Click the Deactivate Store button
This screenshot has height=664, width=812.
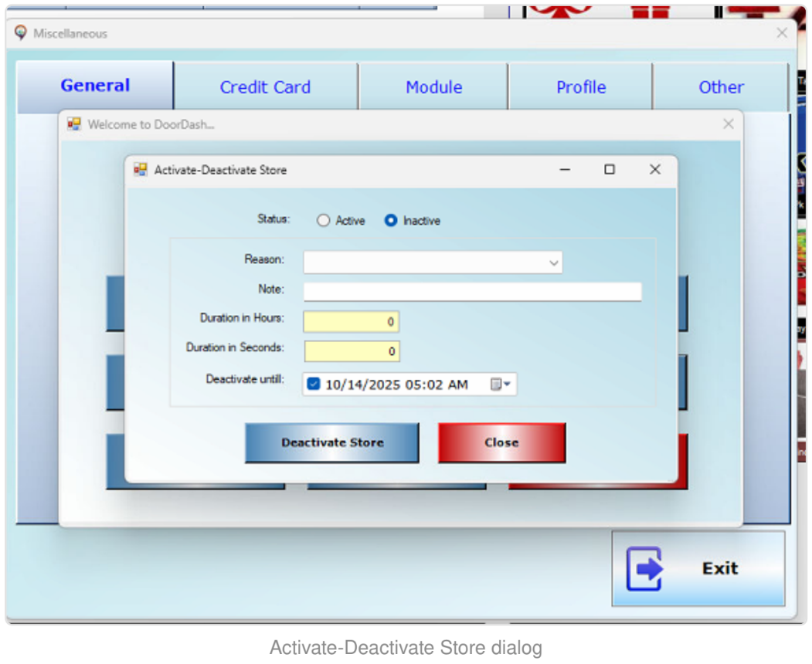(x=332, y=442)
